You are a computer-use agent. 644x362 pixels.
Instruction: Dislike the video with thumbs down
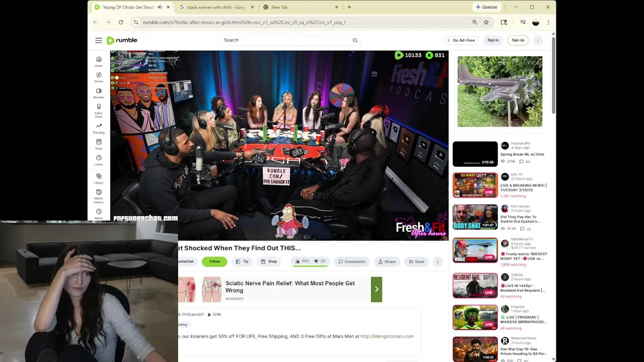(x=319, y=261)
